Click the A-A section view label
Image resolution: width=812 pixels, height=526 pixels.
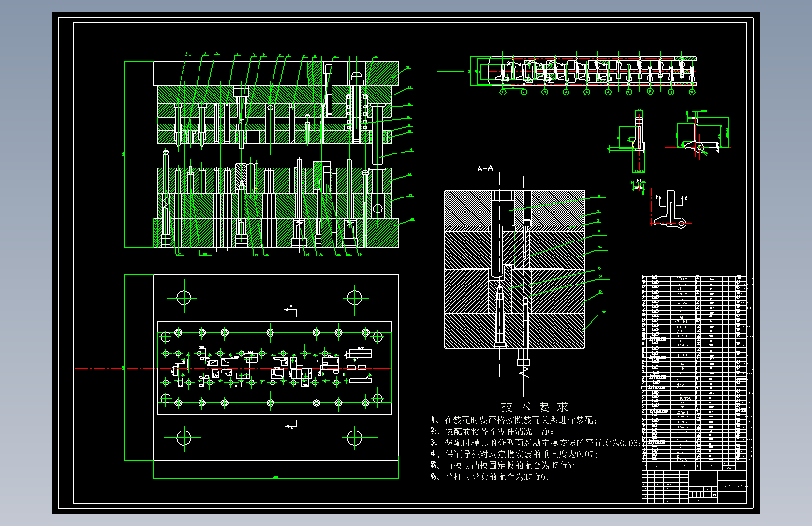coord(485,168)
